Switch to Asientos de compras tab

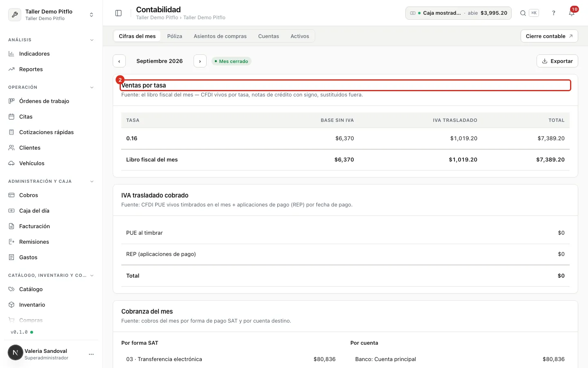click(x=220, y=36)
